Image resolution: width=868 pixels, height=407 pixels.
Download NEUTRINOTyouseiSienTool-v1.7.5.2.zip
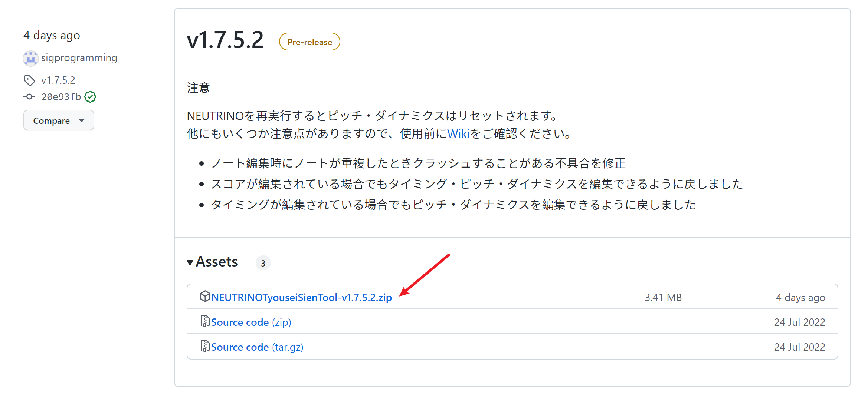(x=301, y=297)
